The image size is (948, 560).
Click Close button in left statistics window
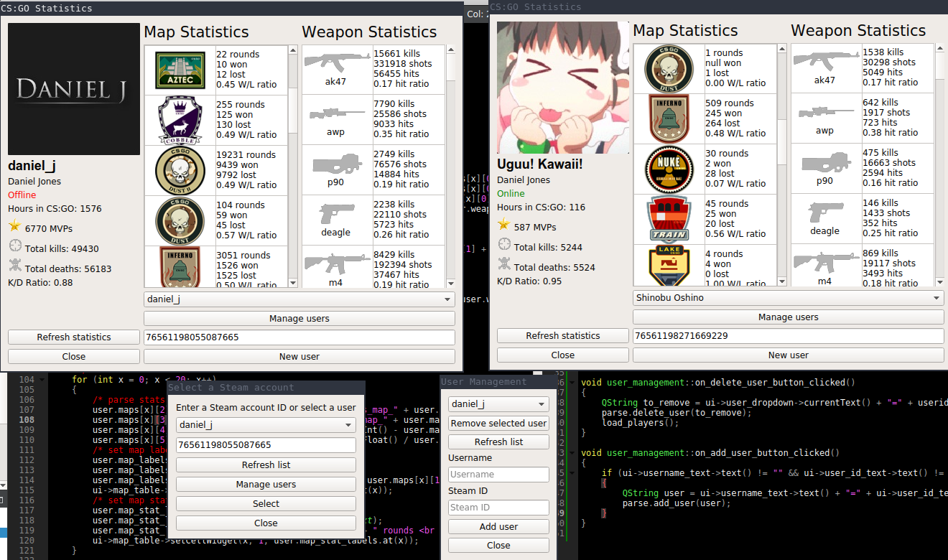point(74,357)
